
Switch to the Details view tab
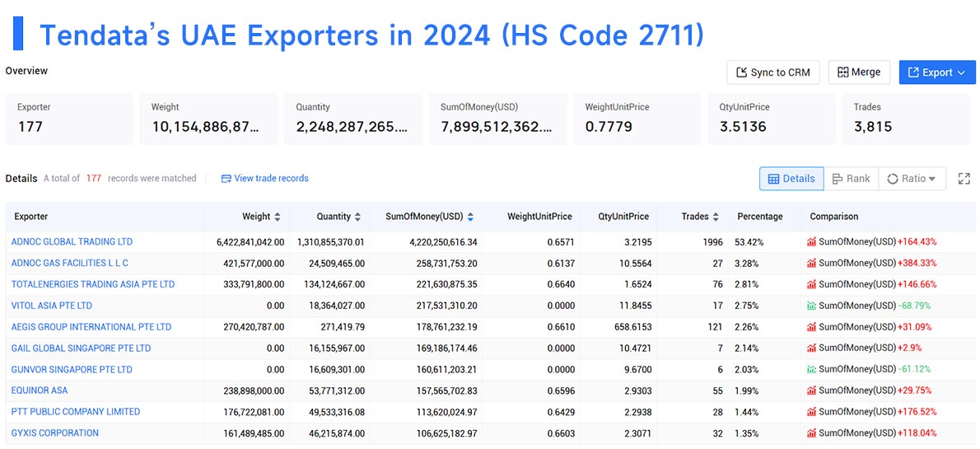pos(791,179)
